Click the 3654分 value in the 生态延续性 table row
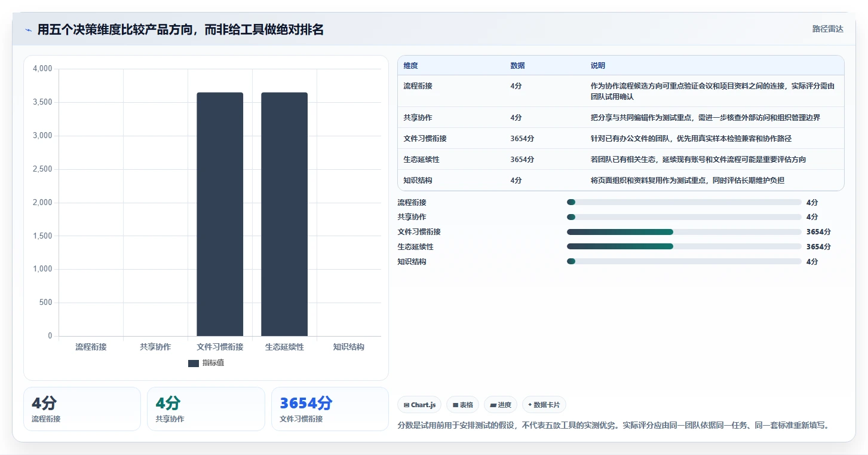Screen dimensions: 868x455 click(x=522, y=160)
